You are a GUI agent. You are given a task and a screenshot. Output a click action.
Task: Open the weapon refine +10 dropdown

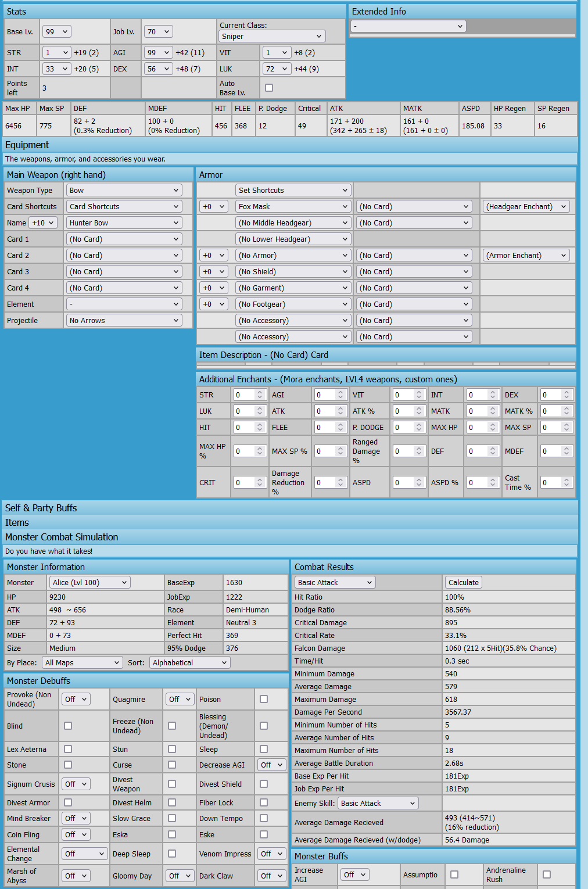(x=43, y=223)
